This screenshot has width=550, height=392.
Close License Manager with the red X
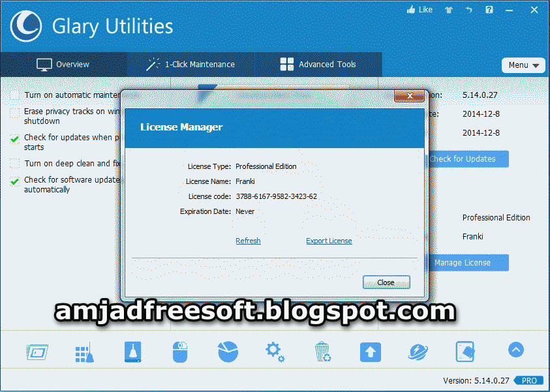(x=409, y=96)
